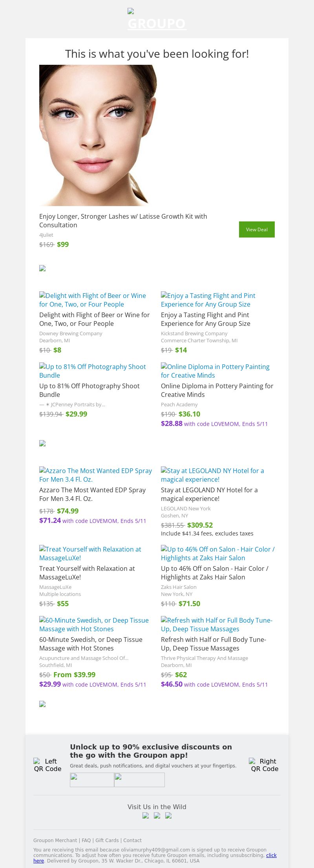Open Delight with Flight of Beer deal link
314x868 pixels.
[93, 300]
